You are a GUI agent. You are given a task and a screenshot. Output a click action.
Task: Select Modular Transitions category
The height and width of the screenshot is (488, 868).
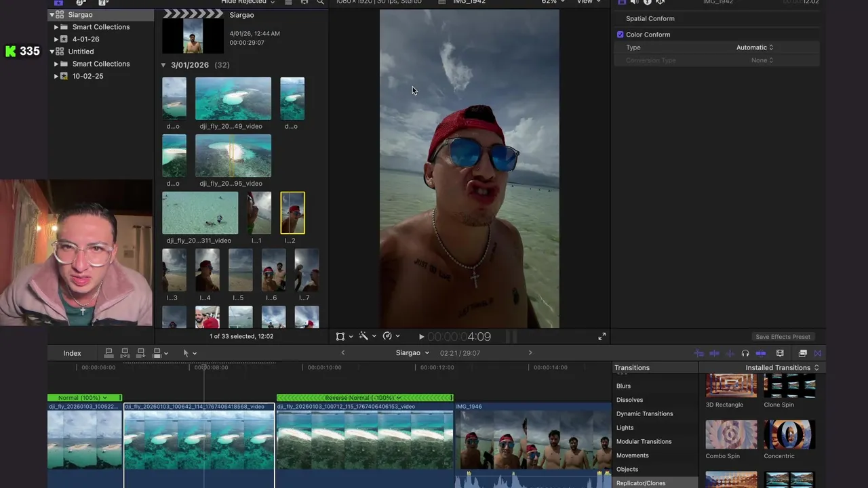644,441
